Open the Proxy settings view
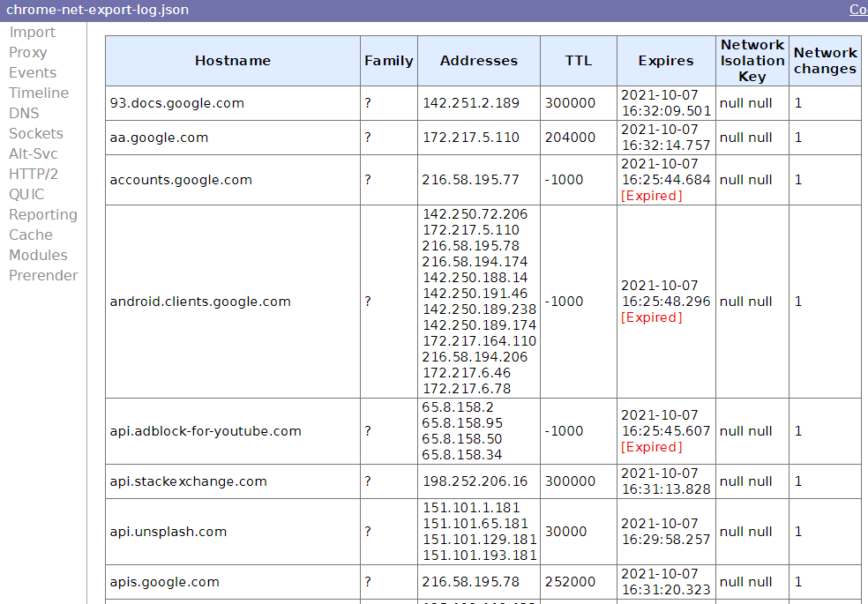This screenshot has width=868, height=604. point(27,52)
